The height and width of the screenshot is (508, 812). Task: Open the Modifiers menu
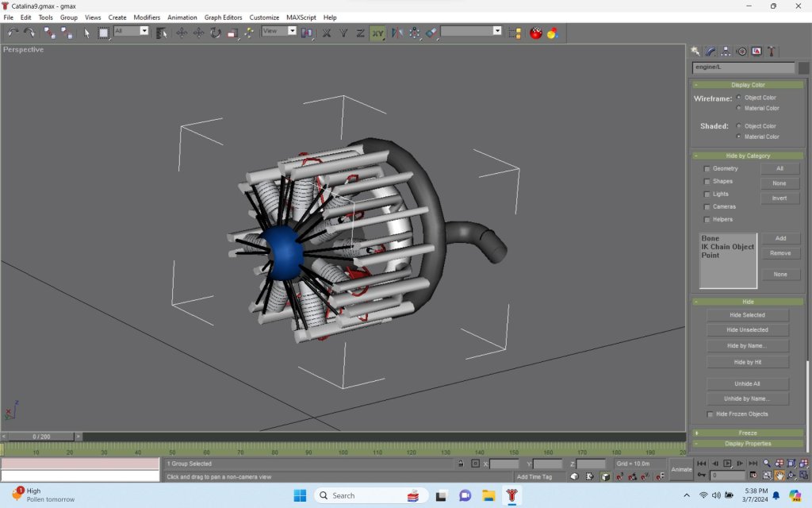(x=147, y=17)
